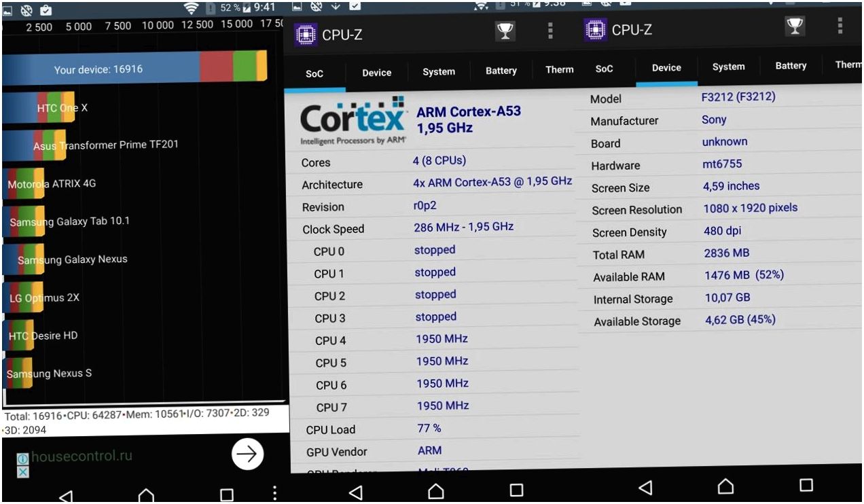Tap the Wi-Fi icon in the left status bar

[191, 8]
